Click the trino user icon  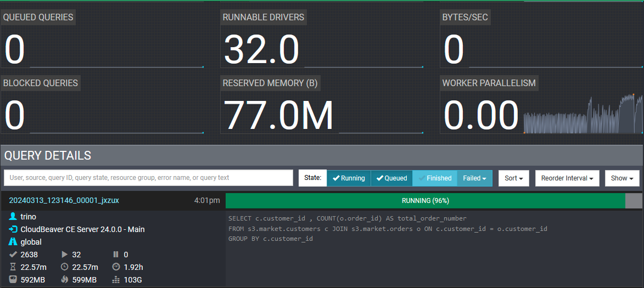[13, 217]
